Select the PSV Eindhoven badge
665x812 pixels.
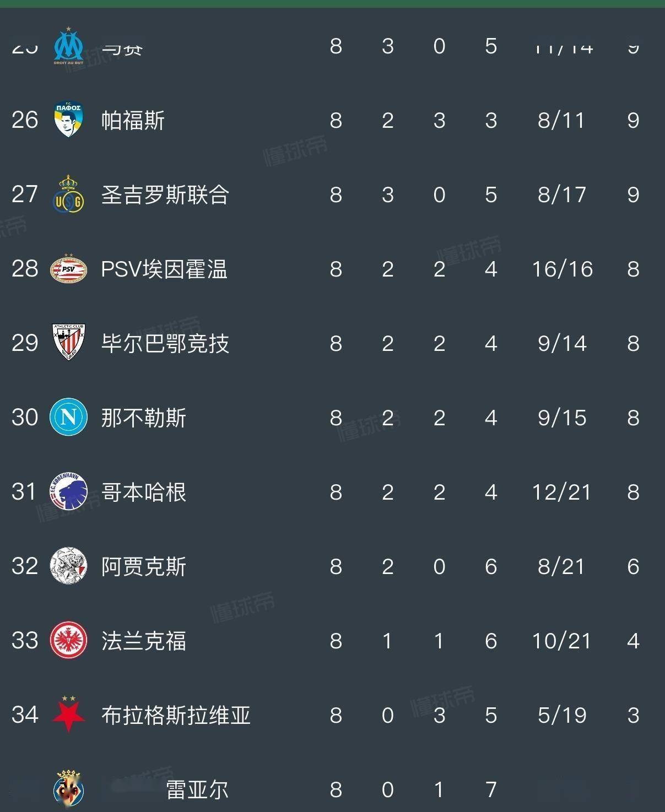tap(68, 269)
